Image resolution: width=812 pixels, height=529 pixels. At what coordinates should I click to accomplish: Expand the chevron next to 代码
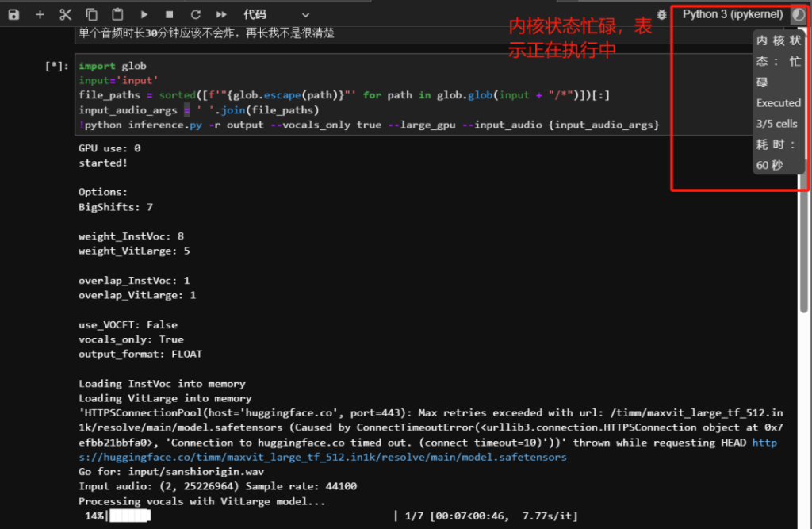306,14
